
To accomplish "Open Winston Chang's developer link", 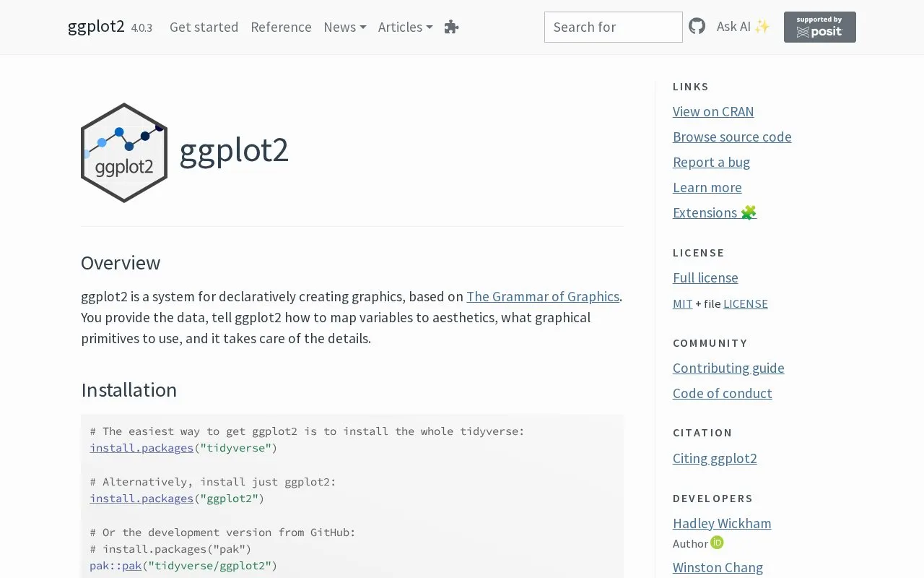I will point(718,567).
